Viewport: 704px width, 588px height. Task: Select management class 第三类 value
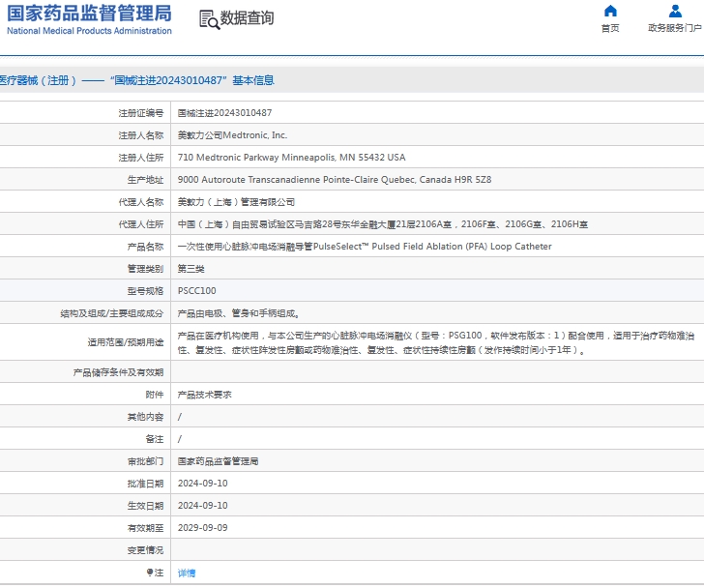coord(191,269)
